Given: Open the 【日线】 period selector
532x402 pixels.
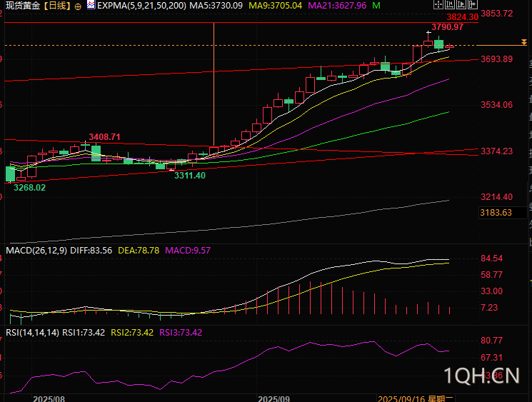Looking at the screenshot, I should [56, 6].
